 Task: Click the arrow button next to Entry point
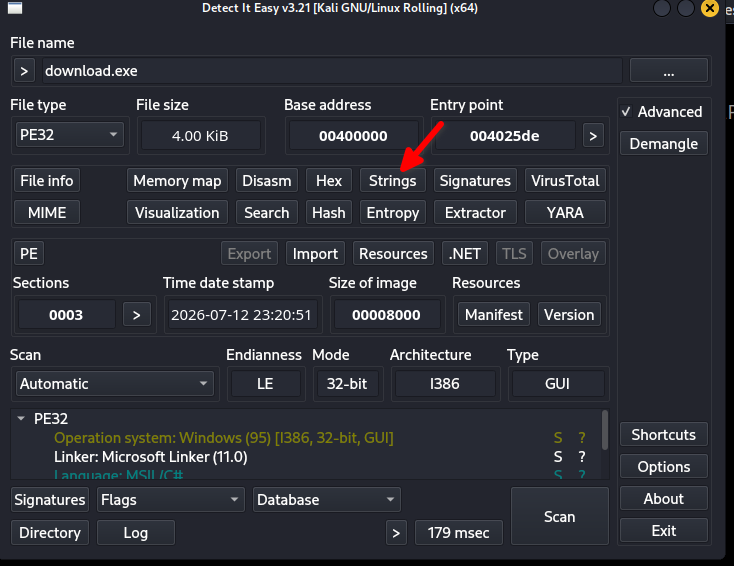[593, 136]
